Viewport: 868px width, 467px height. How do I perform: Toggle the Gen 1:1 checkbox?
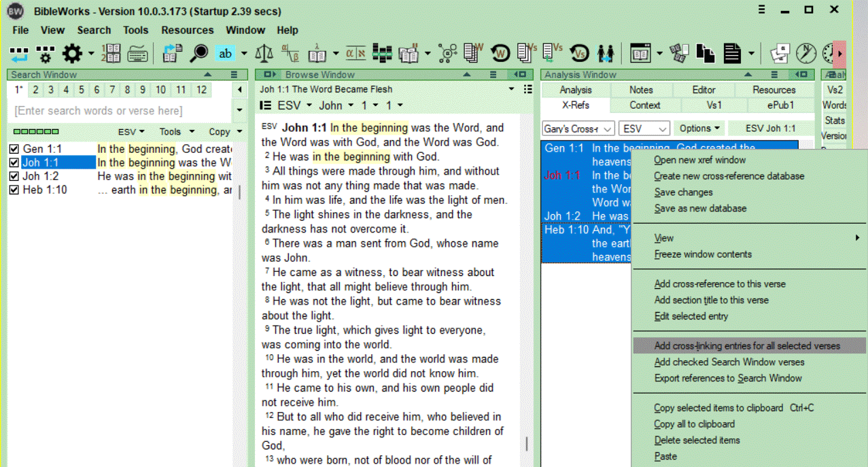(x=14, y=149)
